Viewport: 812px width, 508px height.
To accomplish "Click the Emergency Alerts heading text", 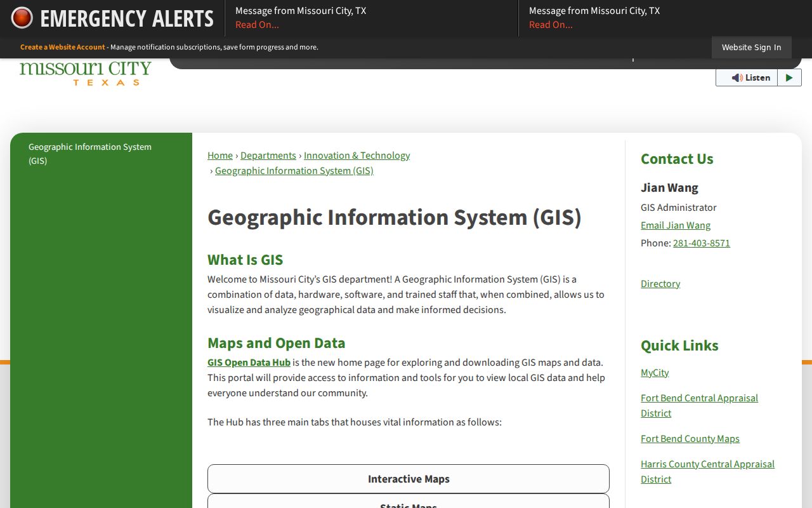I will 127,18.
